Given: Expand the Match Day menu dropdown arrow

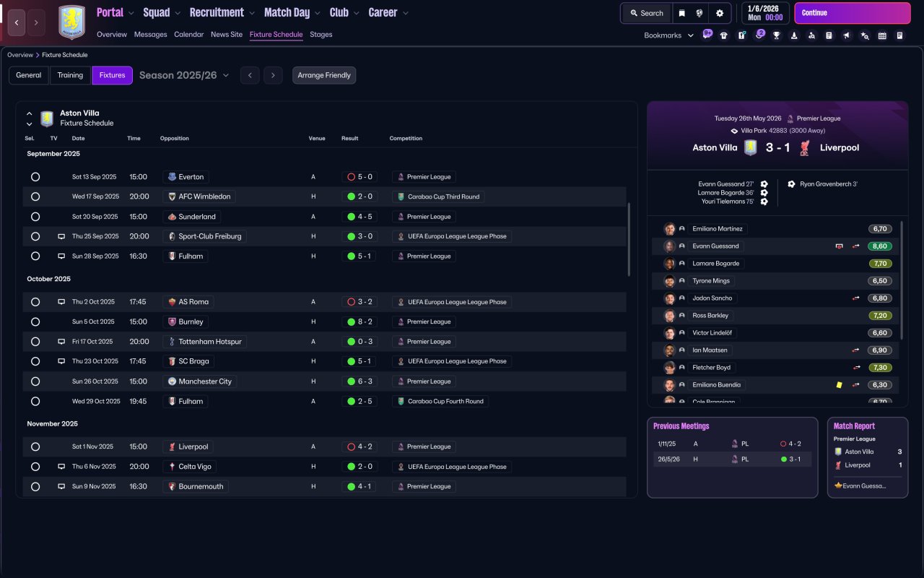Looking at the screenshot, I should [x=316, y=13].
